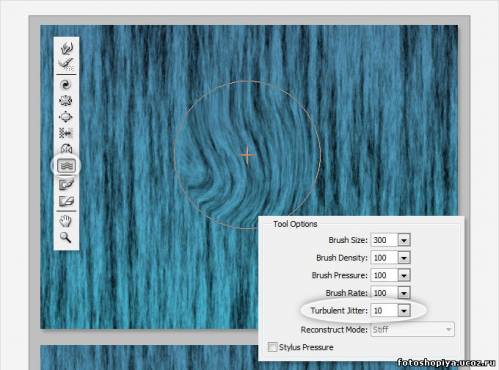This screenshot has height=370, width=499.
Task: Select the Twirl Clockwise tool
Action: (x=66, y=85)
